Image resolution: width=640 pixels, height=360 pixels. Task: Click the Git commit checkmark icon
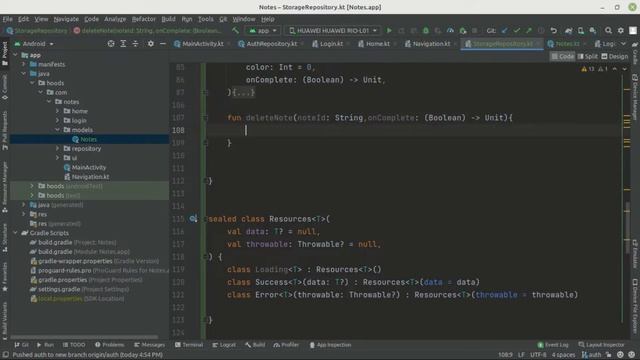[517, 31]
